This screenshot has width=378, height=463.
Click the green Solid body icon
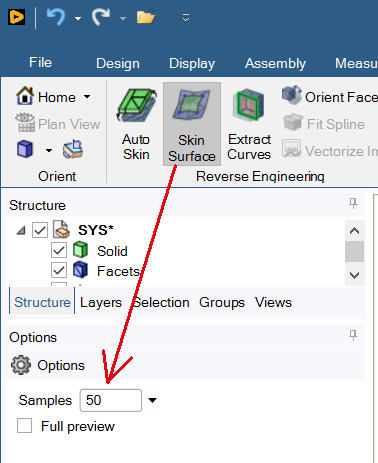tap(80, 250)
